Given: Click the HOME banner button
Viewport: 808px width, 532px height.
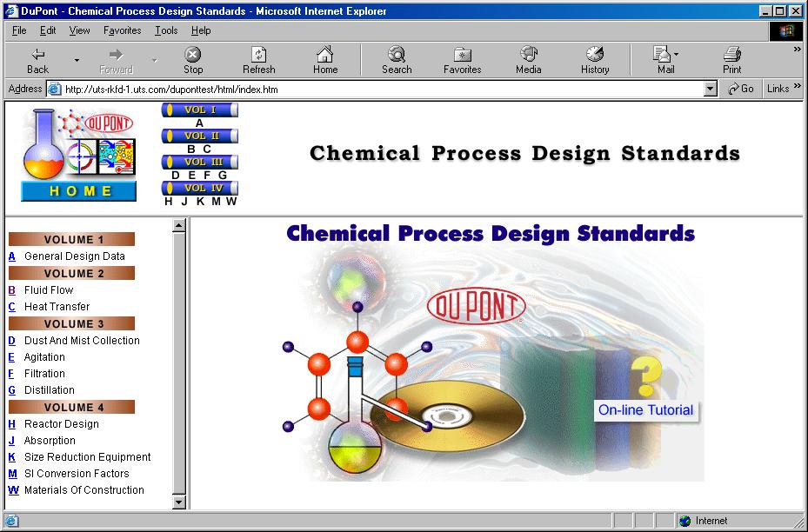Looking at the screenshot, I should point(77,191).
